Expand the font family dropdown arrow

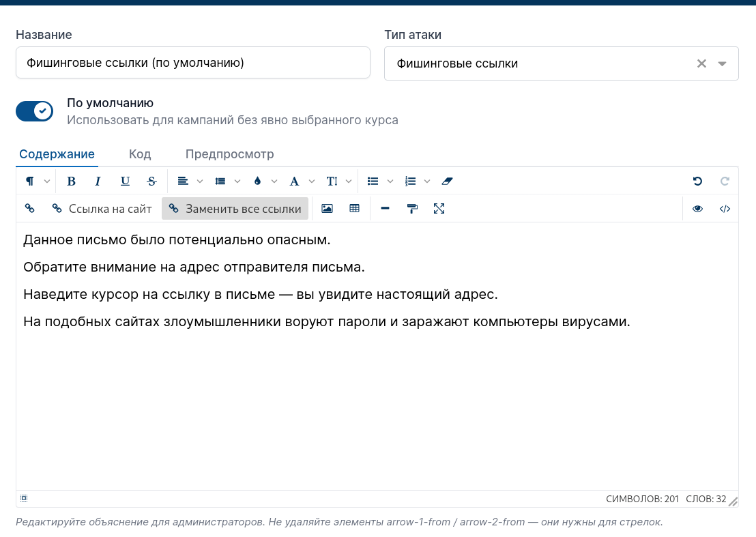pyautogui.click(x=312, y=182)
